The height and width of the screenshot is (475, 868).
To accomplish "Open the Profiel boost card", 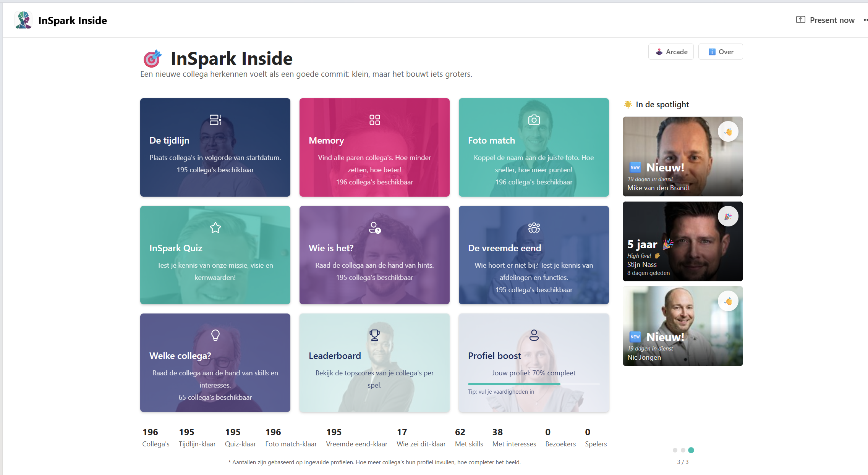I will (x=534, y=363).
